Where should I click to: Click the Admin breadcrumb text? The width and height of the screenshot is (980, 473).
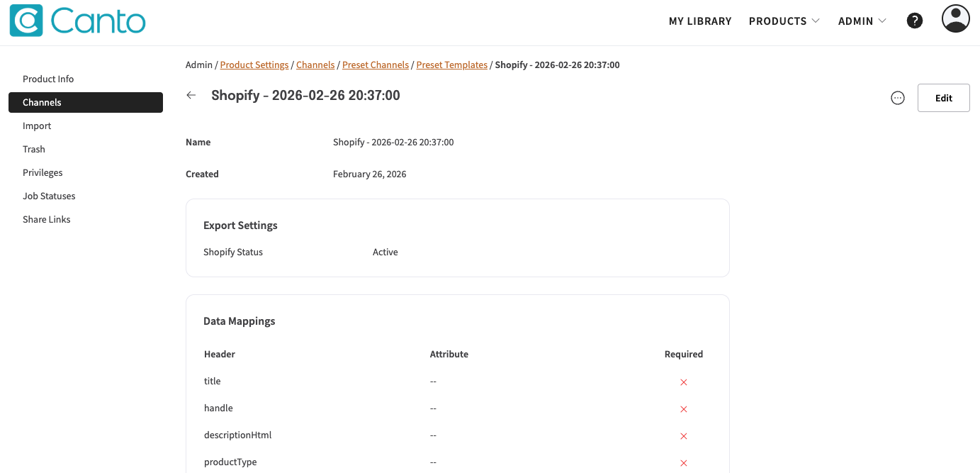pyautogui.click(x=199, y=65)
